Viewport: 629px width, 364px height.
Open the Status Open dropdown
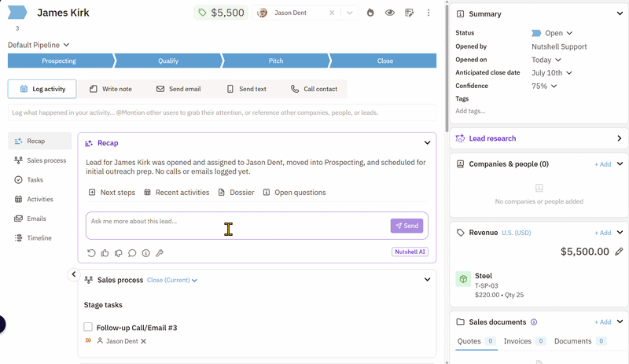553,33
